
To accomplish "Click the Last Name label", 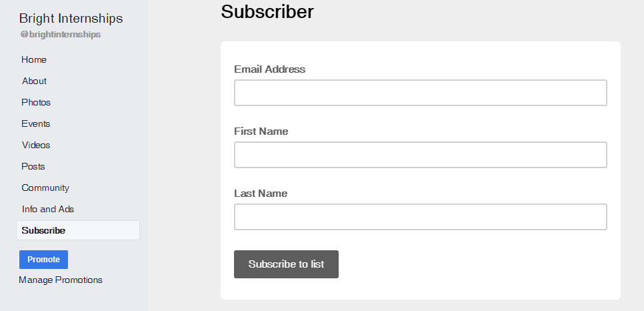I will click(261, 193).
